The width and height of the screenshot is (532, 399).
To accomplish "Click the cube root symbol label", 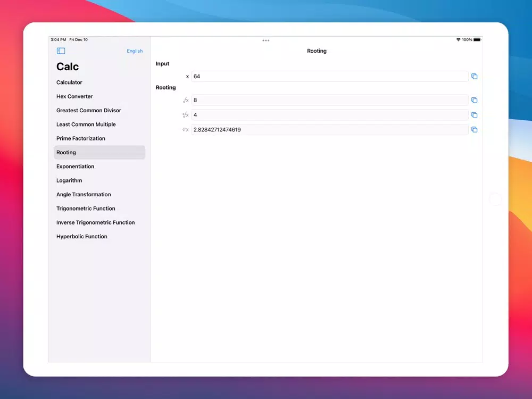I will click(186, 115).
